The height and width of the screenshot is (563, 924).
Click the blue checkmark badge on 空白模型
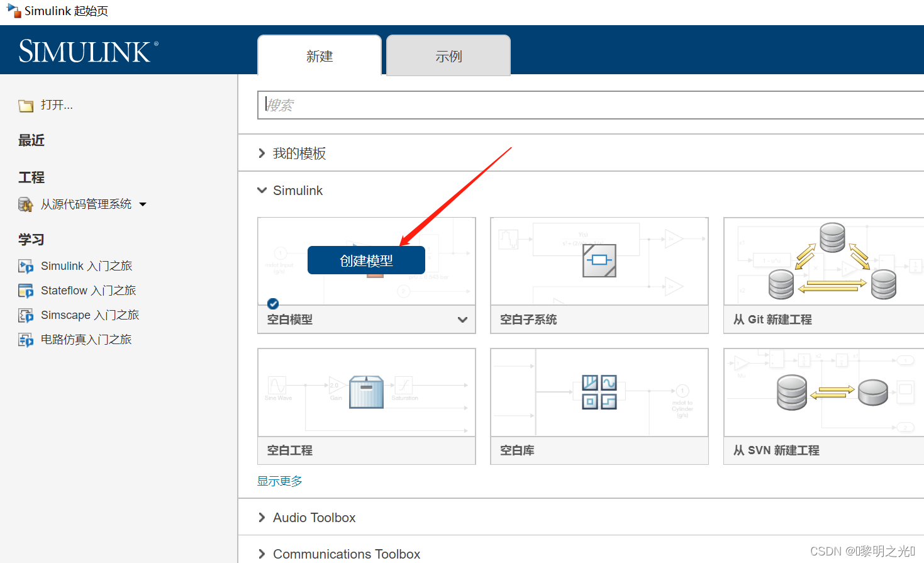tap(273, 304)
